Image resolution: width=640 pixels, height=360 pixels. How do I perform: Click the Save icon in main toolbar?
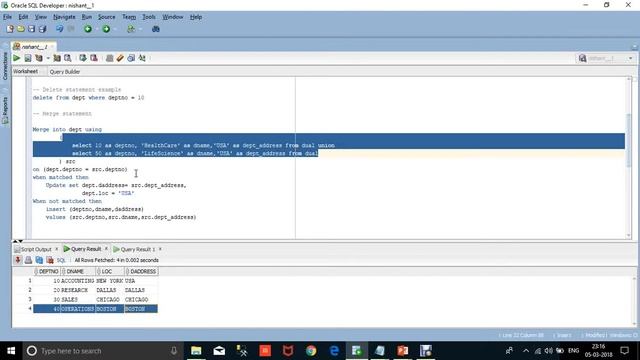[31, 29]
